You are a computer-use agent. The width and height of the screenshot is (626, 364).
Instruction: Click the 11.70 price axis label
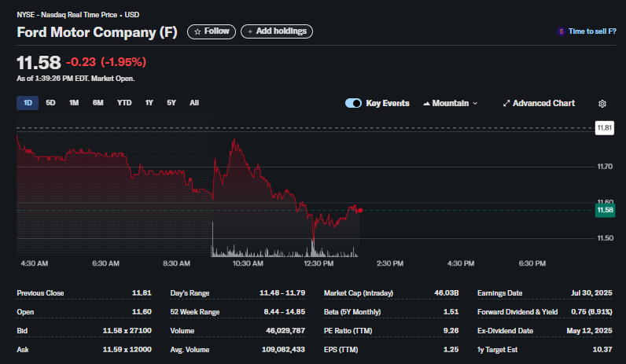pyautogui.click(x=605, y=167)
